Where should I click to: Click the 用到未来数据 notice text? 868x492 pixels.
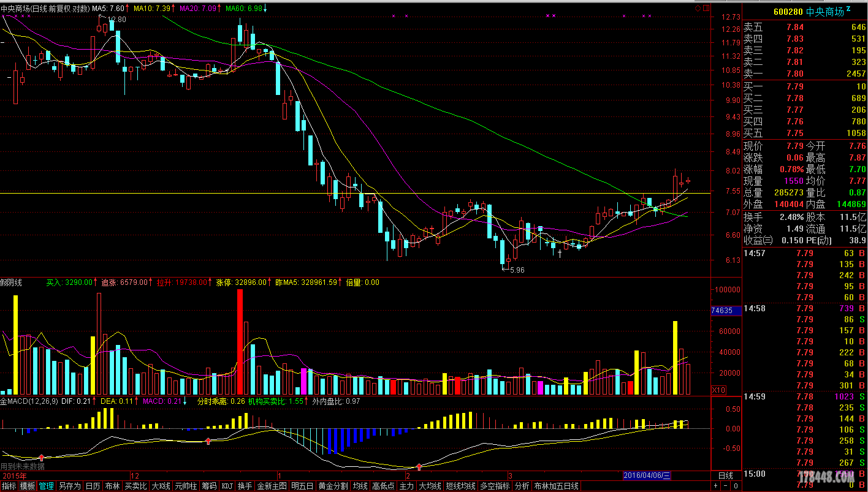(x=23, y=466)
